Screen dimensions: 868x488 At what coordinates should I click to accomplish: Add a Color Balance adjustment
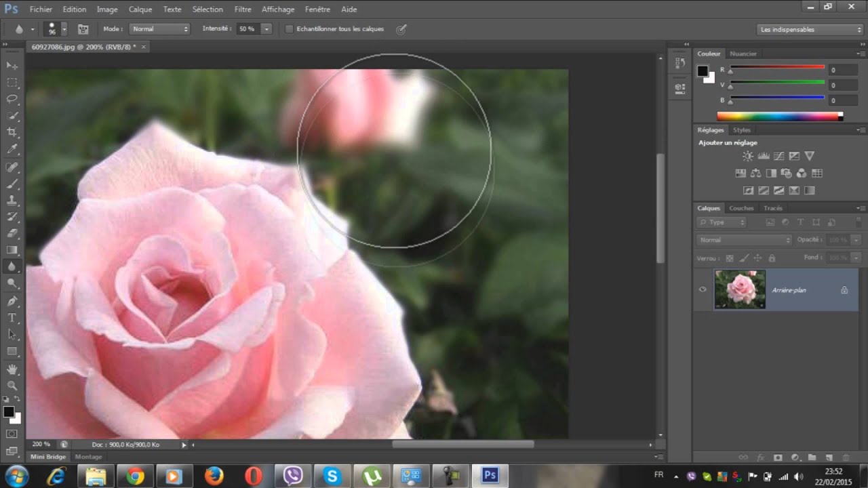[x=756, y=173]
